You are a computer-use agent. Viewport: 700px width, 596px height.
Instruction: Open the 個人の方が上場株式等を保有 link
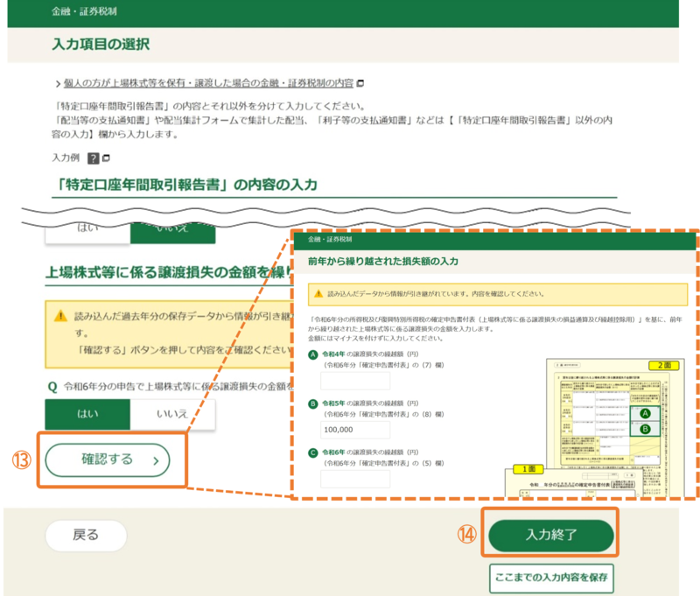point(208,83)
